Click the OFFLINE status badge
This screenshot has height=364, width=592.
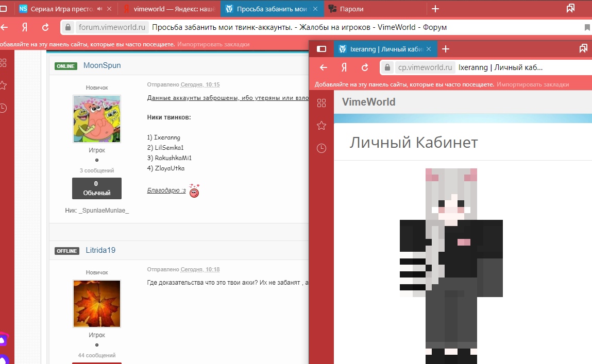tap(67, 251)
